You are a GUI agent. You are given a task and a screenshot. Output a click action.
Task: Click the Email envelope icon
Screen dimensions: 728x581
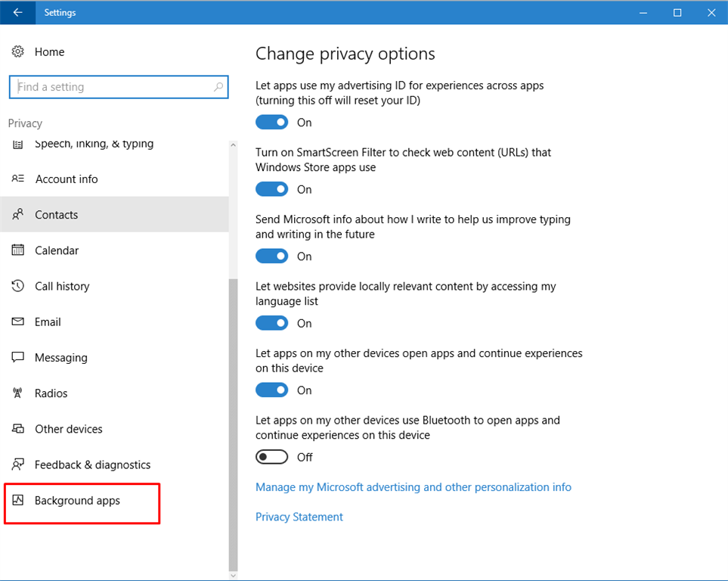[x=17, y=322]
